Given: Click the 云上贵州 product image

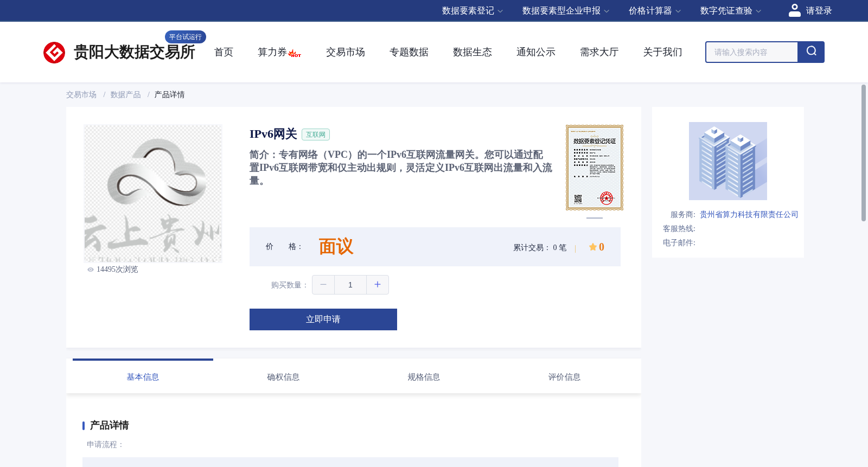Looking at the screenshot, I should pyautogui.click(x=153, y=194).
